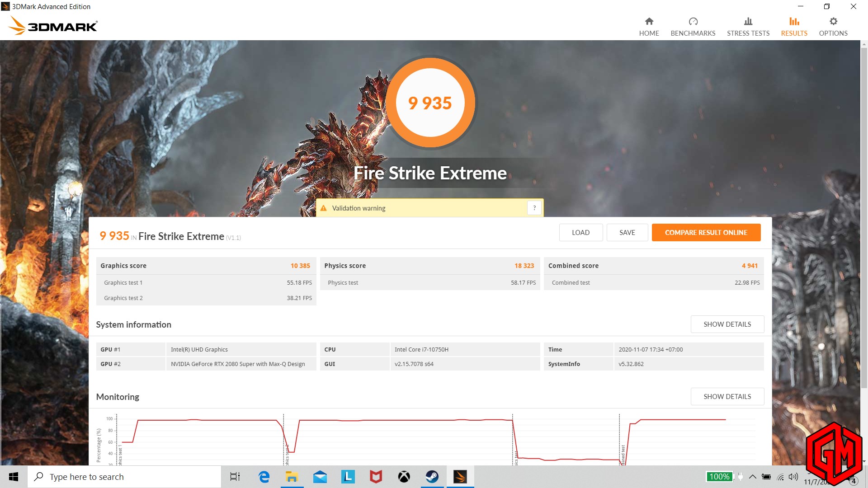Click the Intel(R) UHD Graphics entry
Viewport: 868px width, 488px height.
pos(199,349)
